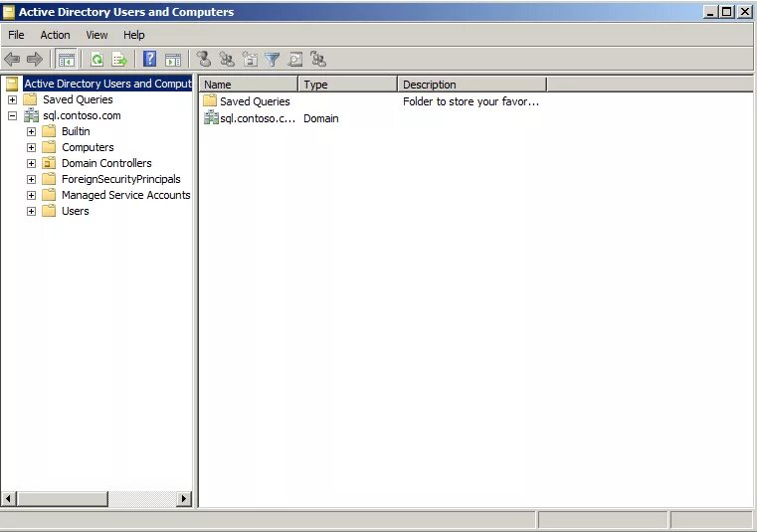Maximize the window
This screenshot has width=757, height=532.
tap(726, 12)
